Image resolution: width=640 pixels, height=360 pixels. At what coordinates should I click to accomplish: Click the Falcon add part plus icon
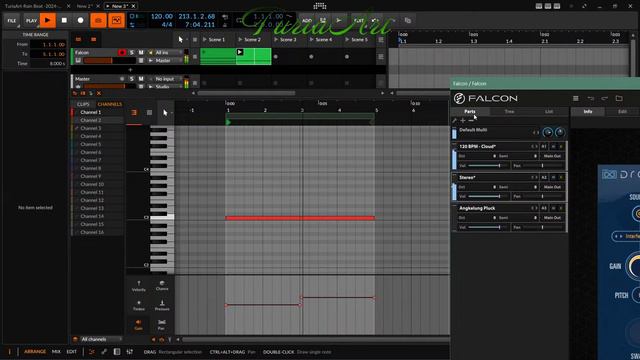click(462, 120)
